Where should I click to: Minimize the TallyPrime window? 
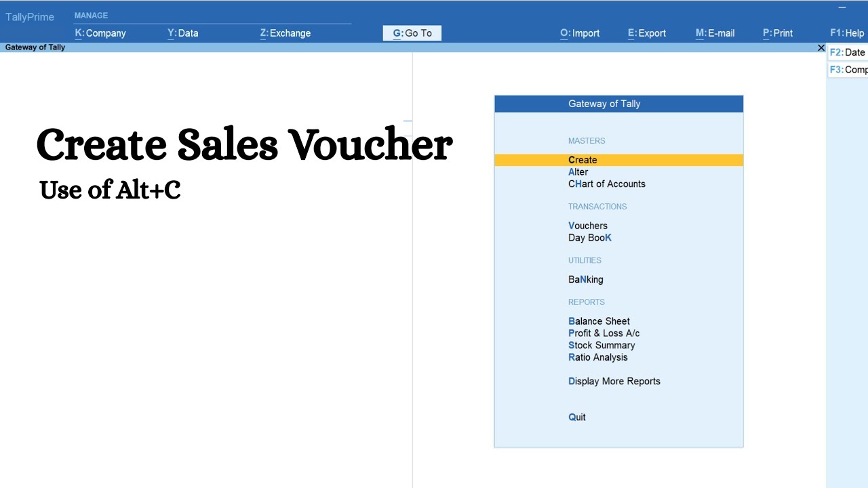pos(842,8)
